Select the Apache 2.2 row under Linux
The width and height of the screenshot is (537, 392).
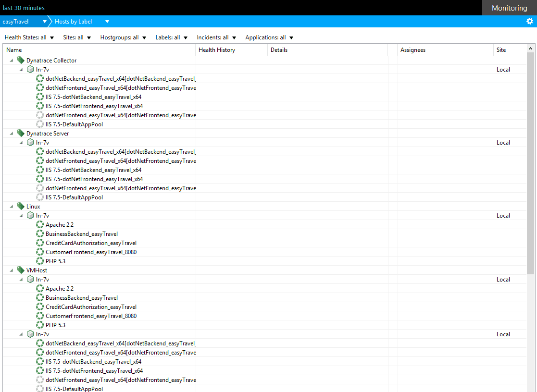click(265, 225)
